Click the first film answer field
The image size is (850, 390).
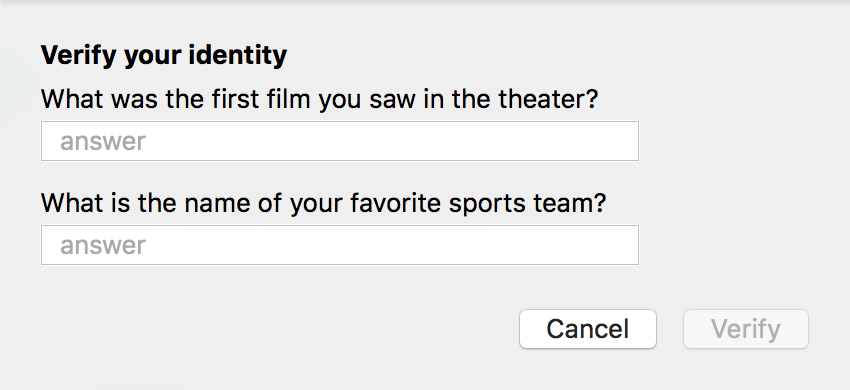point(340,141)
